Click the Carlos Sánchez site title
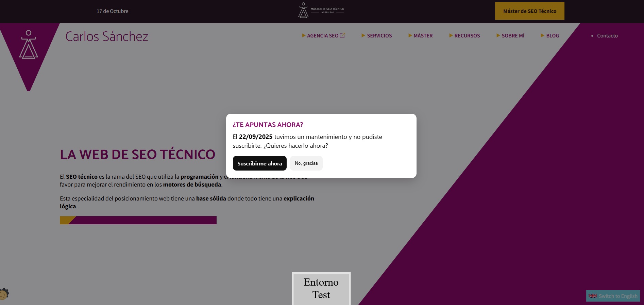Screen dimensions: 644x305 click(107, 36)
